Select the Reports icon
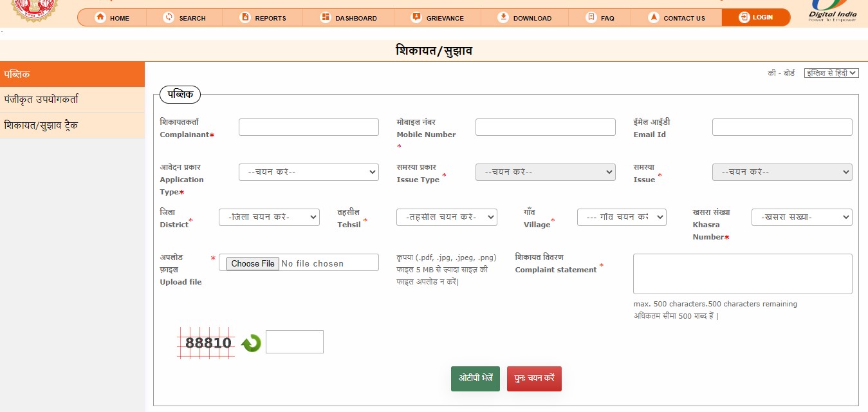The width and height of the screenshot is (868, 412). click(x=246, y=17)
